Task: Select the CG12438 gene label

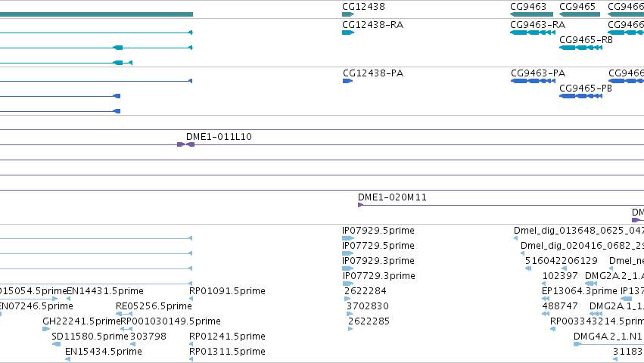Action: (x=363, y=7)
